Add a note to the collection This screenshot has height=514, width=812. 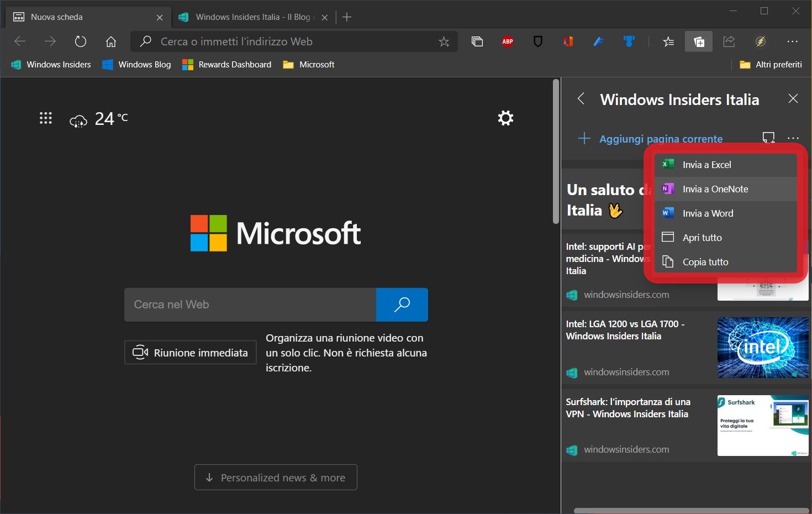(x=768, y=138)
